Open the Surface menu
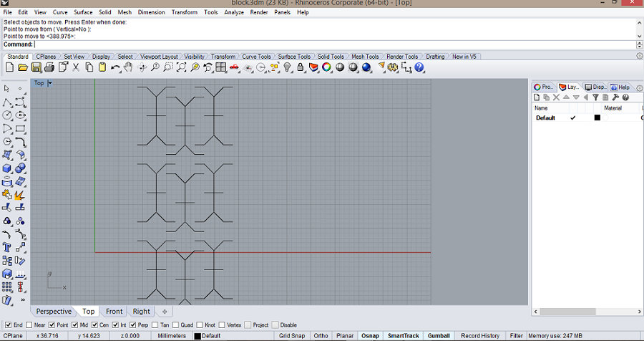644x341 pixels. click(83, 12)
